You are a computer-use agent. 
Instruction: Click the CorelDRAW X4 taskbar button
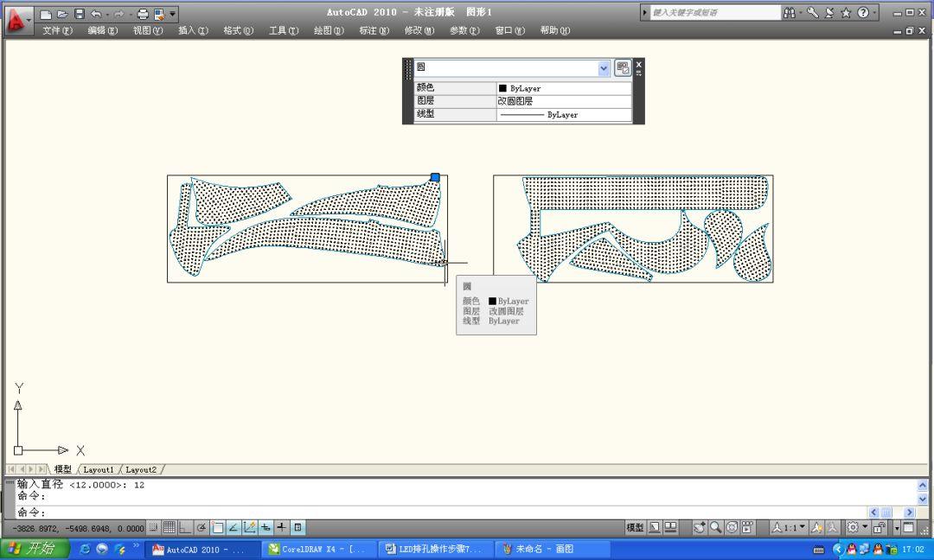[317, 550]
